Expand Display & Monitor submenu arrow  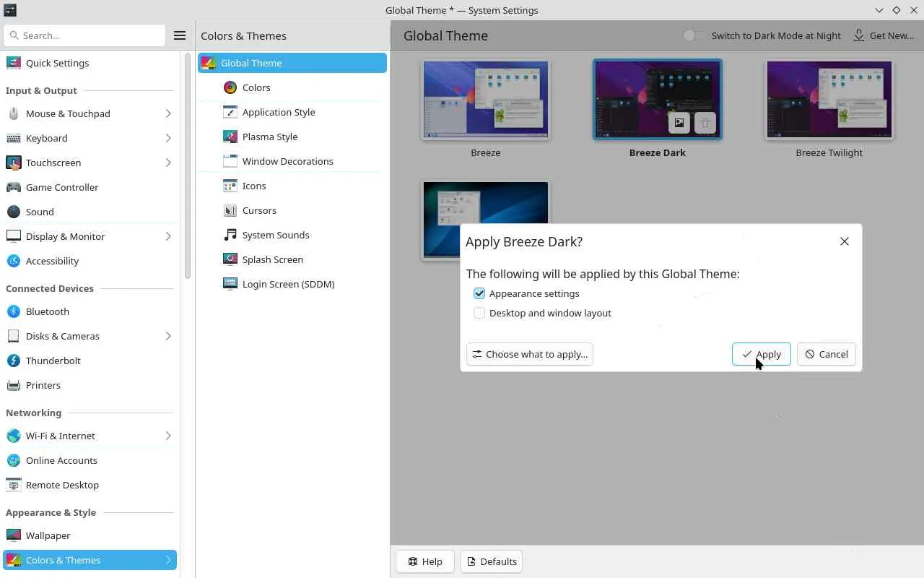[168, 236]
